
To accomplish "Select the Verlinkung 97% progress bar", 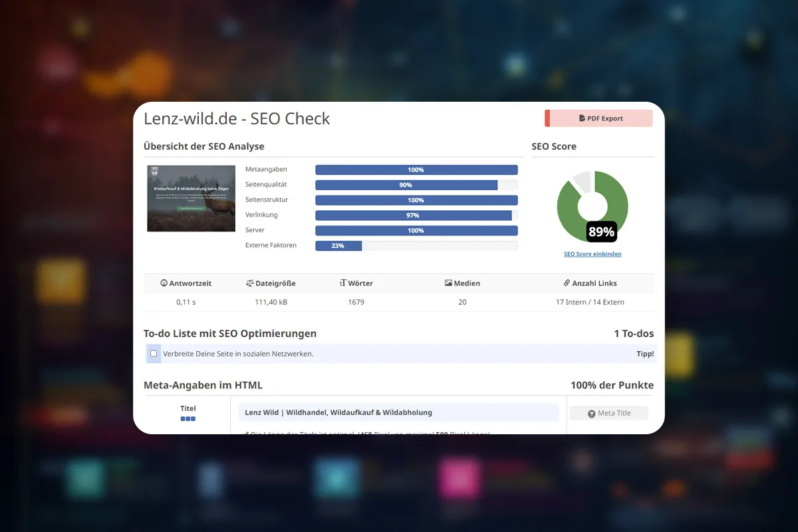I will pyautogui.click(x=416, y=215).
